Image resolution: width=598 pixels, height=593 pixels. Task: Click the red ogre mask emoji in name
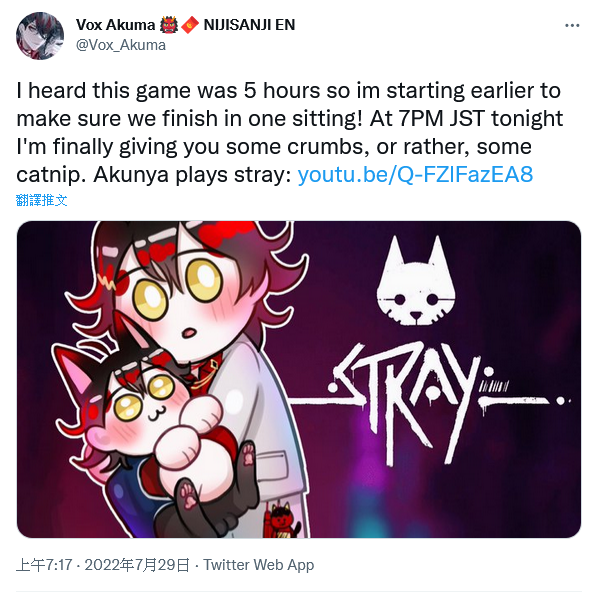(169, 25)
